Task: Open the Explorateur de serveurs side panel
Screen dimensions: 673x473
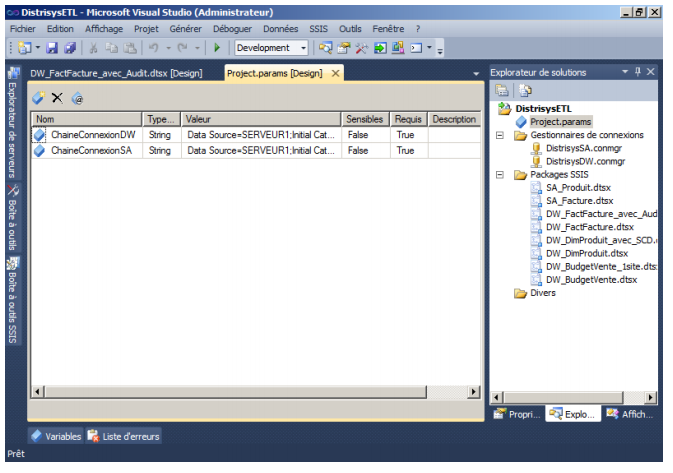Action: coord(13,125)
